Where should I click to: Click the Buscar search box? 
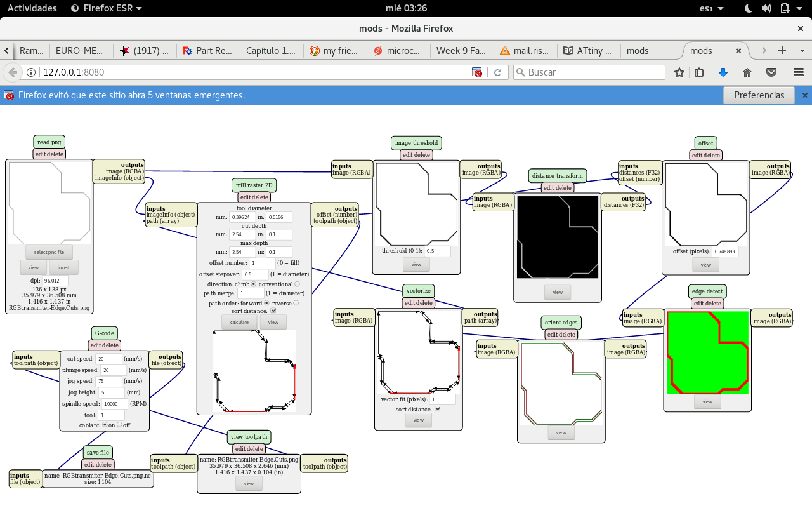point(589,72)
